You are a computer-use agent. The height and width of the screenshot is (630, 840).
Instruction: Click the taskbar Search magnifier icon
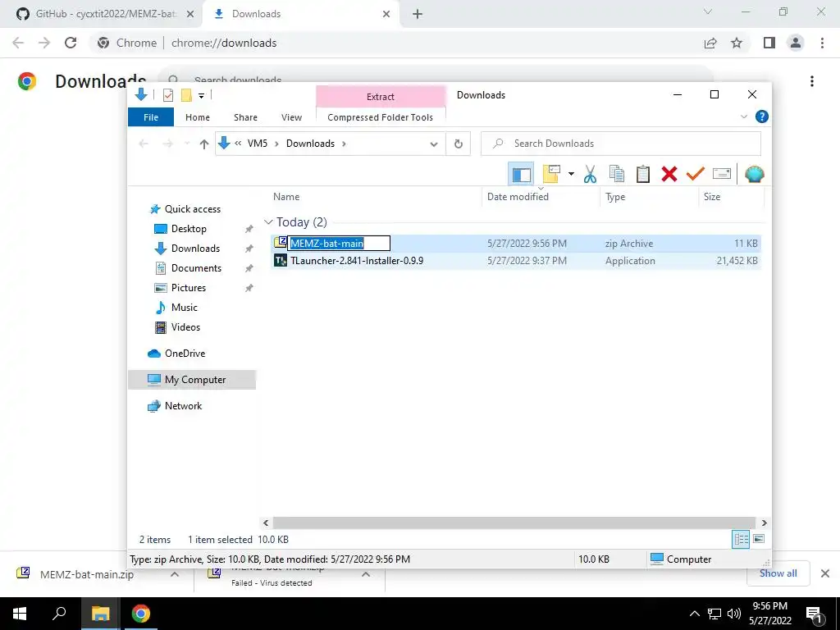click(x=59, y=614)
